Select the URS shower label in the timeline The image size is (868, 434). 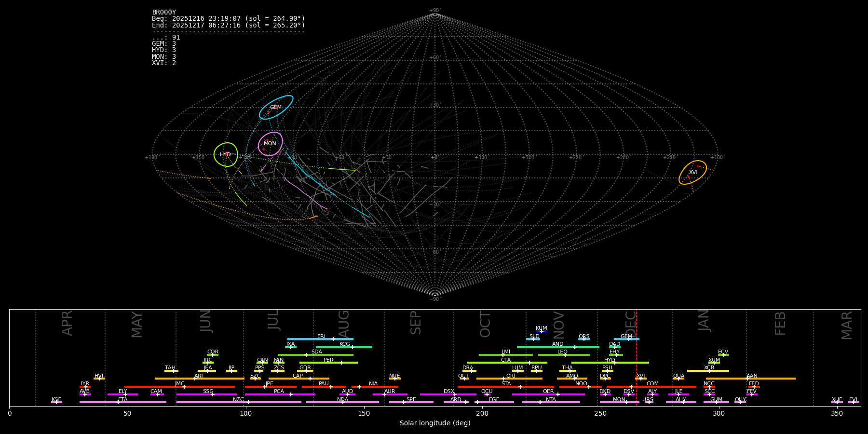pos(648,400)
